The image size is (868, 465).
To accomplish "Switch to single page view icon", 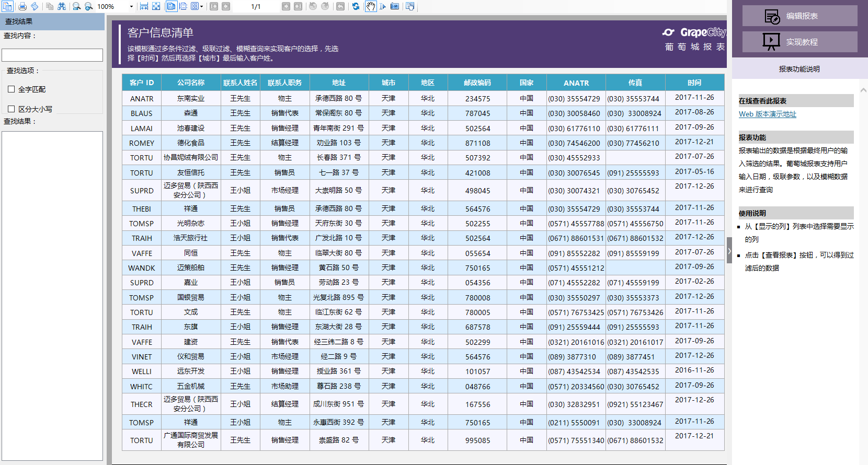I will pyautogui.click(x=172, y=6).
